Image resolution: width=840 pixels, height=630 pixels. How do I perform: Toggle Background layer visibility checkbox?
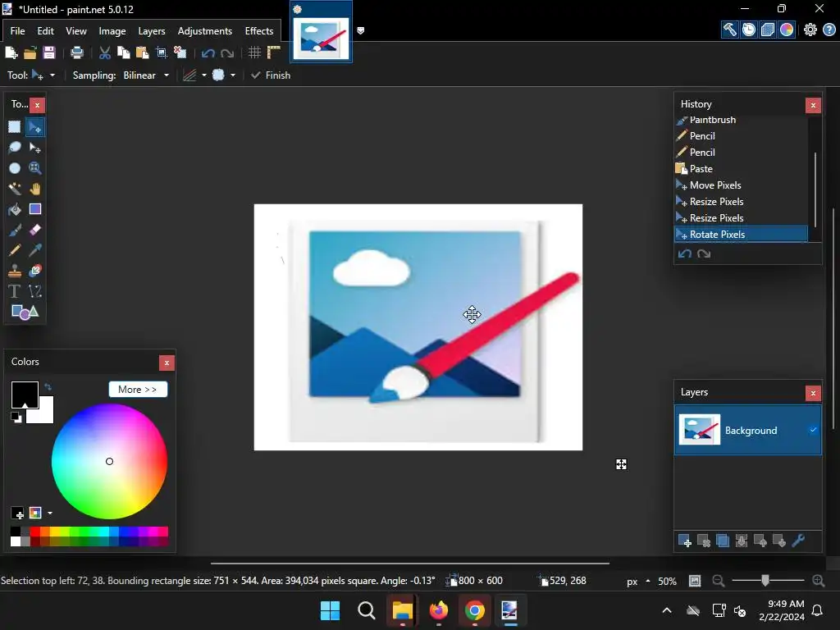[813, 430]
